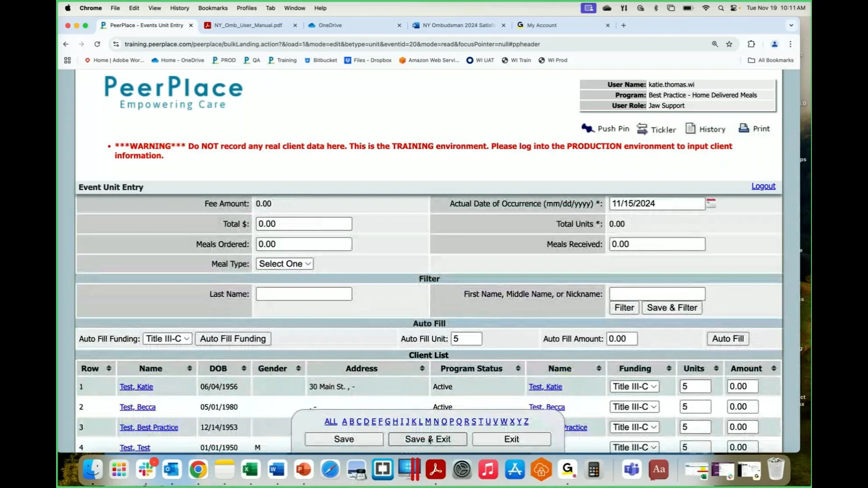
Task: Switch to the NY_Omb_User_Manual.pdf tab
Action: pyautogui.click(x=246, y=25)
